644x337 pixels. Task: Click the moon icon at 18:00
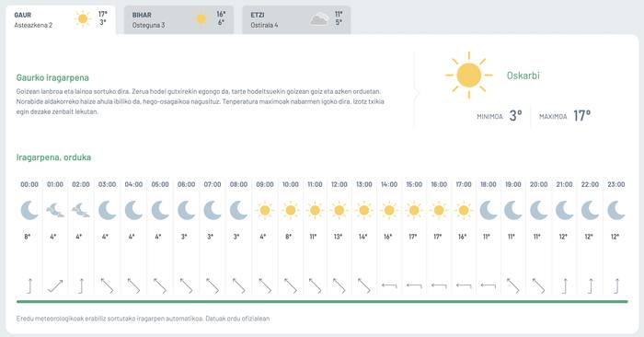coord(489,210)
